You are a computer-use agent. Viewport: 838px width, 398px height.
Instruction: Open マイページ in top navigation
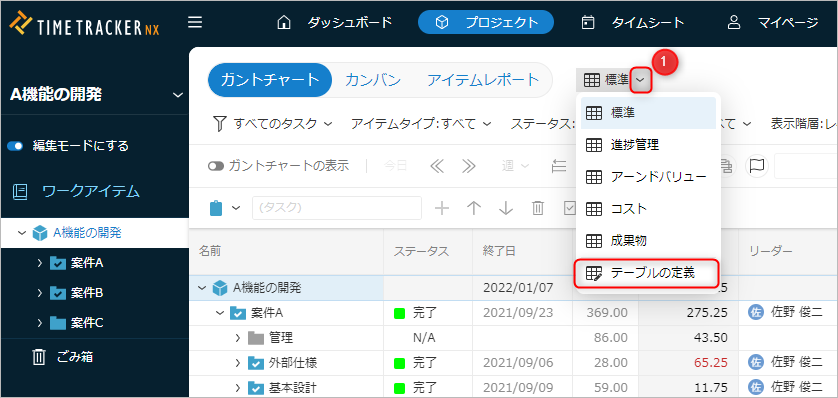coord(773,22)
